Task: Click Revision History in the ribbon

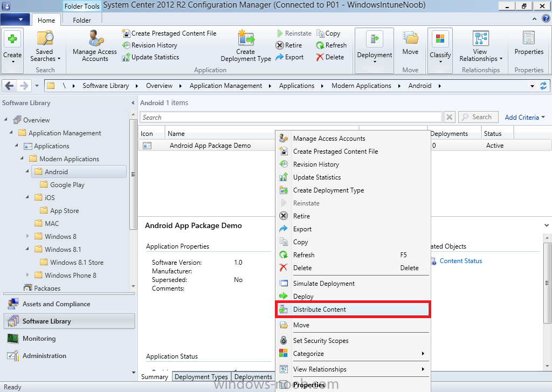Action: (150, 45)
